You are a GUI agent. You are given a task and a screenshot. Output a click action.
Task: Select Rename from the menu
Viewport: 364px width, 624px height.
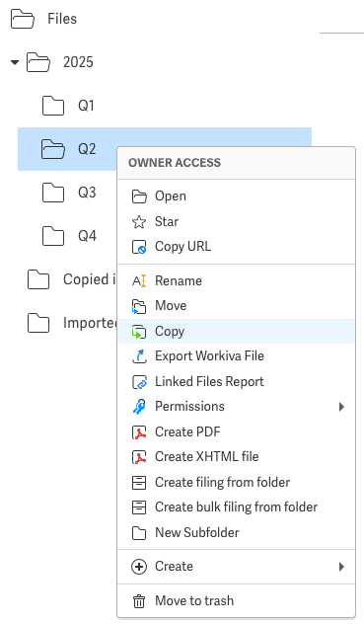(236, 281)
